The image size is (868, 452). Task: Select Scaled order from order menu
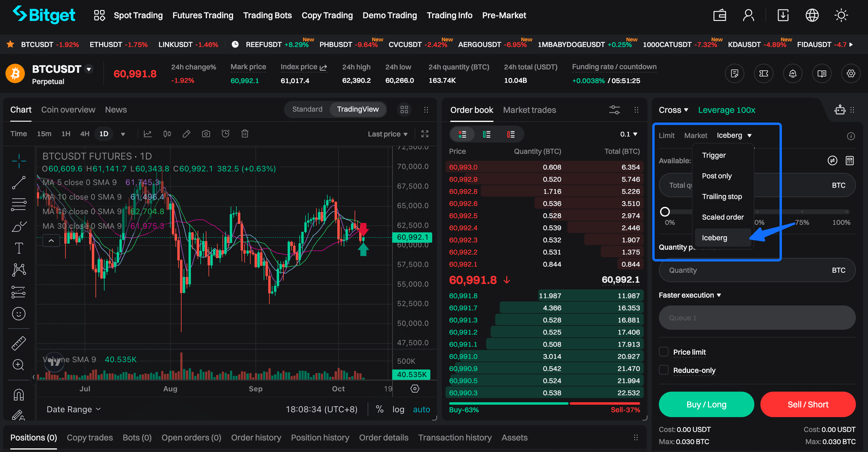tap(723, 217)
